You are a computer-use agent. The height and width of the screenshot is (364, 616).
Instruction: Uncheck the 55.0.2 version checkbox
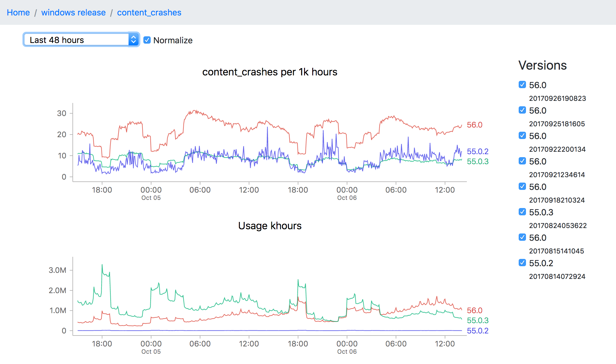tap(522, 263)
